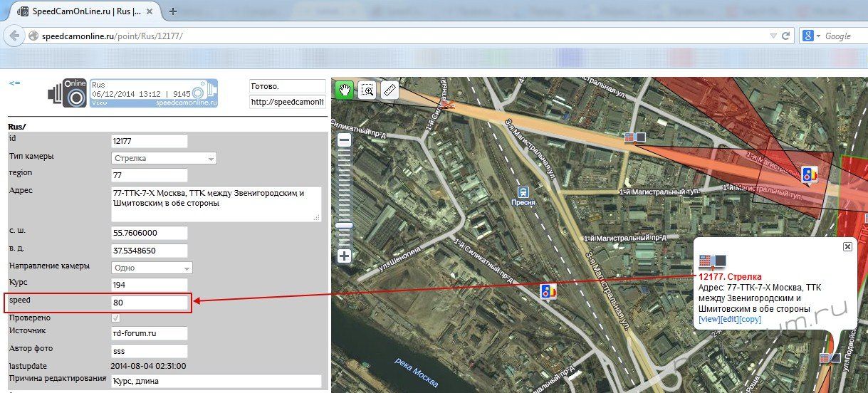Select the hand pan tool on map
868x393 pixels.
(x=345, y=89)
